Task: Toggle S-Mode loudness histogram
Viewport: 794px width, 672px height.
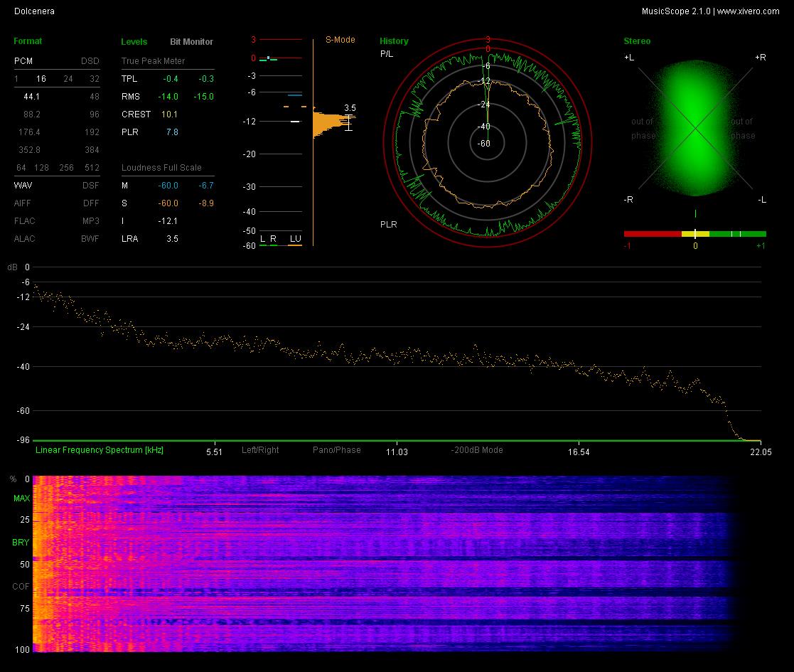Action: [x=340, y=40]
